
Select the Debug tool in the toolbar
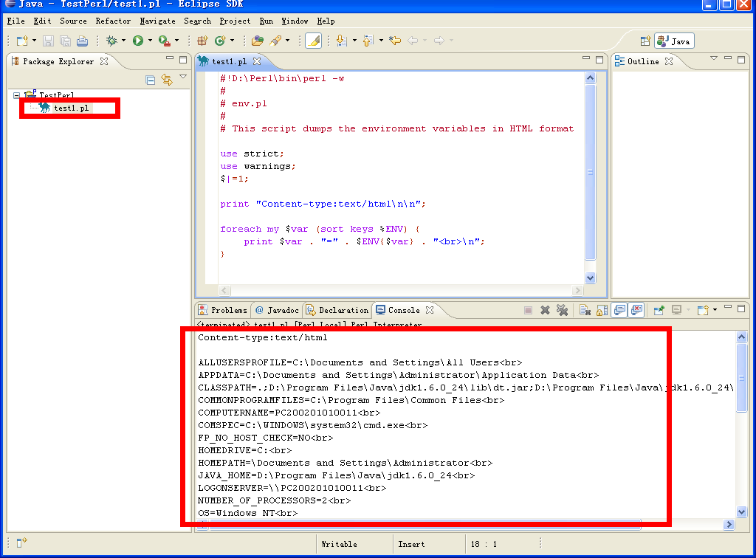coord(112,40)
